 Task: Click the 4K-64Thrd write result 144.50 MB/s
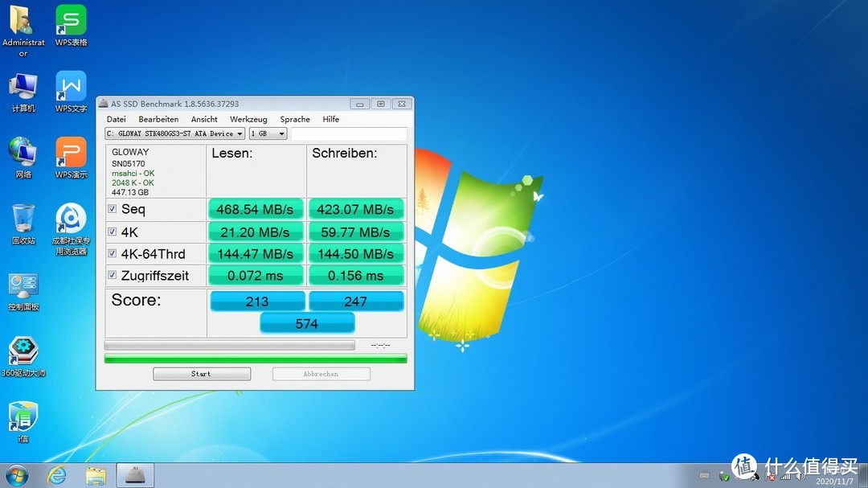click(355, 254)
